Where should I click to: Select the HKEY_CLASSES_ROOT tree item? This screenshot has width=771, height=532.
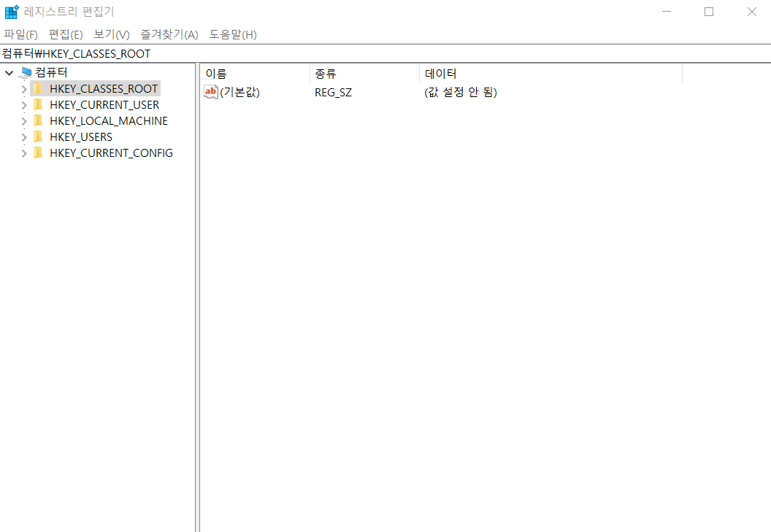tap(104, 88)
